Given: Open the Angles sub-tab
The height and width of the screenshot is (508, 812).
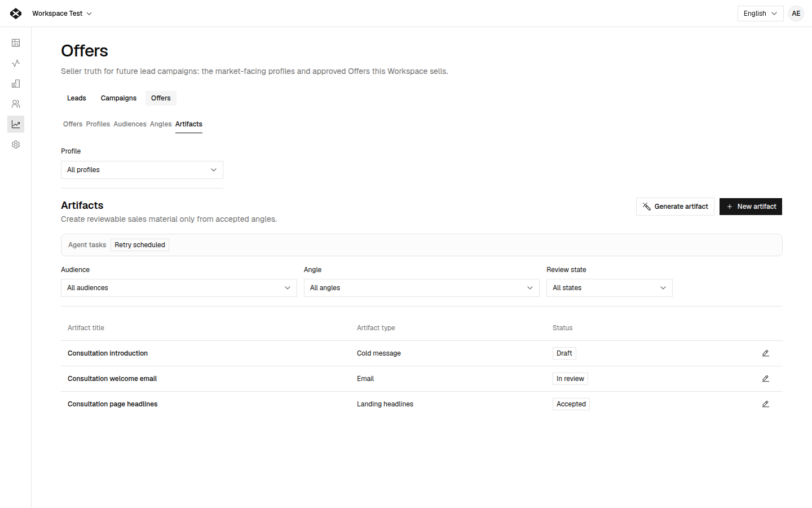Looking at the screenshot, I should click(161, 124).
